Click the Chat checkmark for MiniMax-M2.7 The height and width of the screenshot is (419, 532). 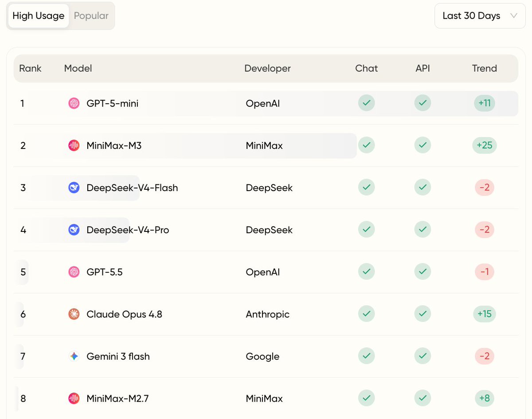(x=366, y=398)
